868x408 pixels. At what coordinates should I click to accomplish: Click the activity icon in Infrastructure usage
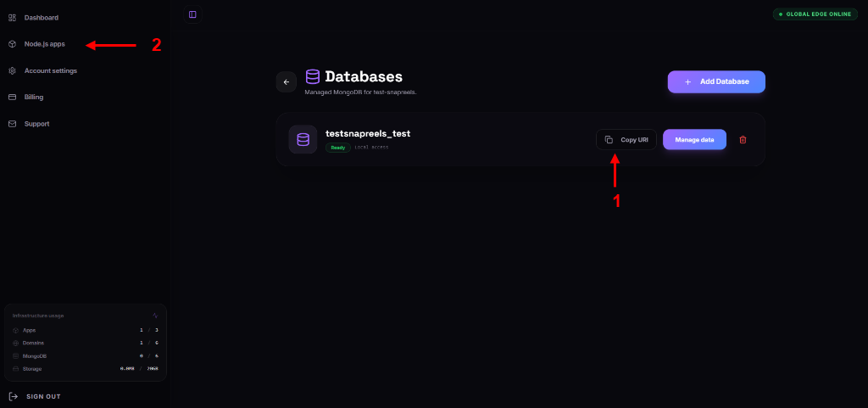(156, 316)
